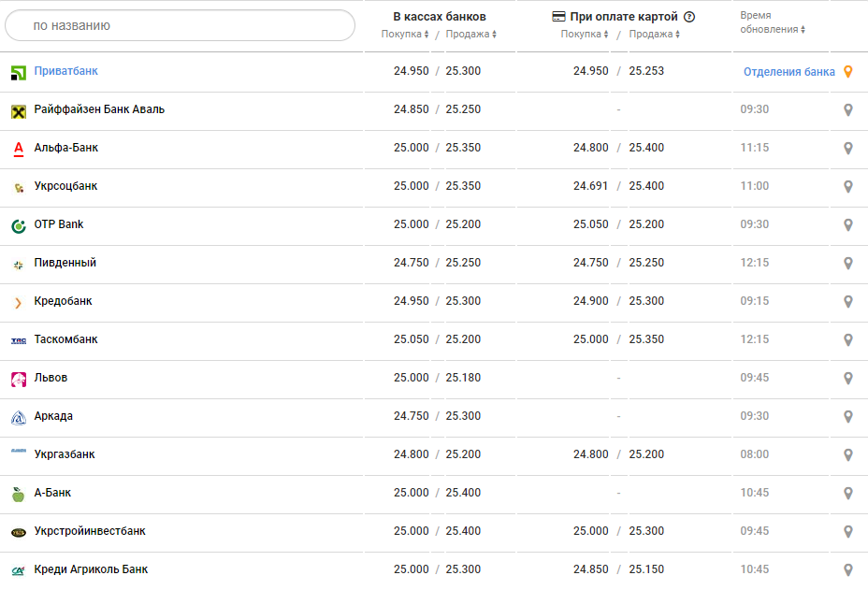Click orange location pin for Приватбанк
The width and height of the screenshot is (868, 590).
[x=847, y=72]
